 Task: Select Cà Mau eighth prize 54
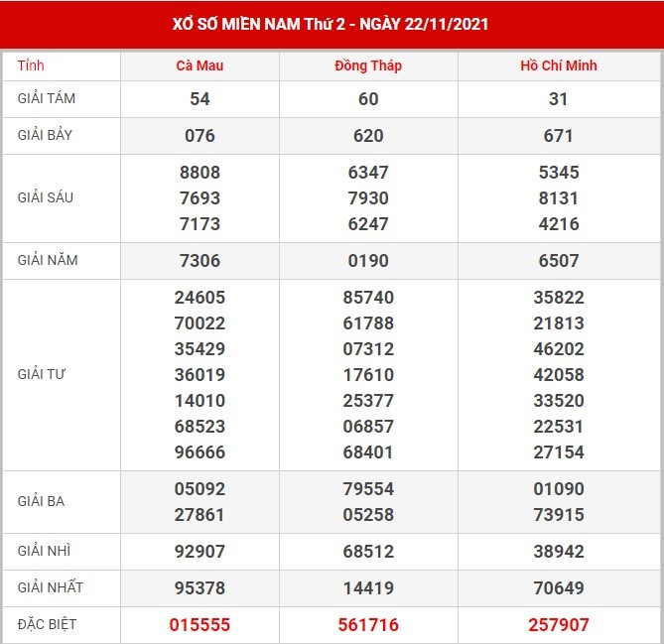coord(199,99)
